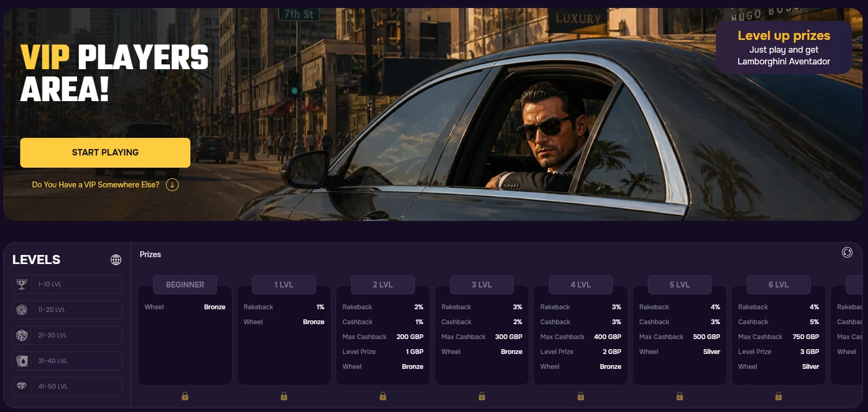Click the 4 LVL card header

pyautogui.click(x=581, y=285)
